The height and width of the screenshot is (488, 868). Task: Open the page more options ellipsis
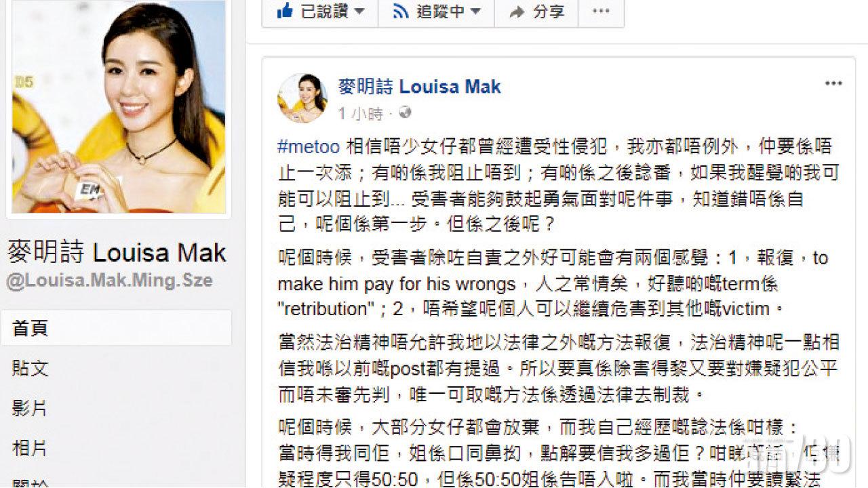pyautogui.click(x=601, y=11)
